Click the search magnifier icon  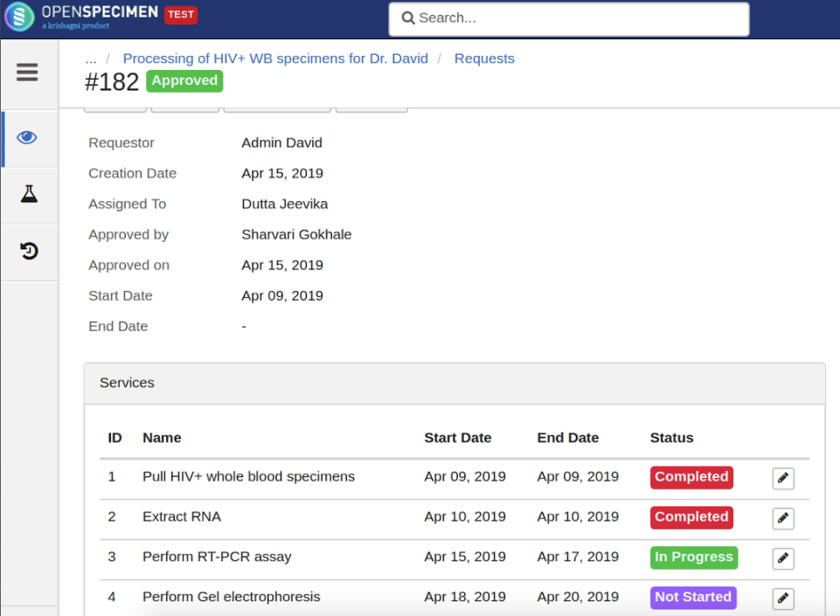407,18
